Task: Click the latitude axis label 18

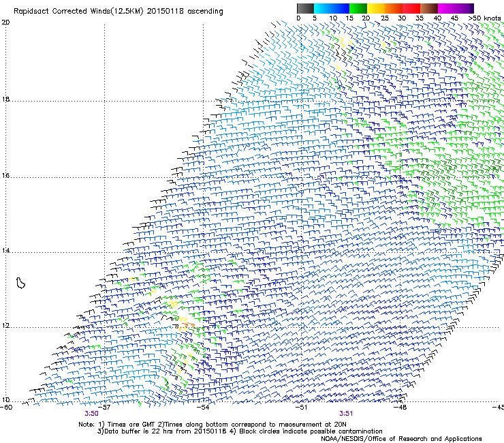Action: tap(5, 99)
